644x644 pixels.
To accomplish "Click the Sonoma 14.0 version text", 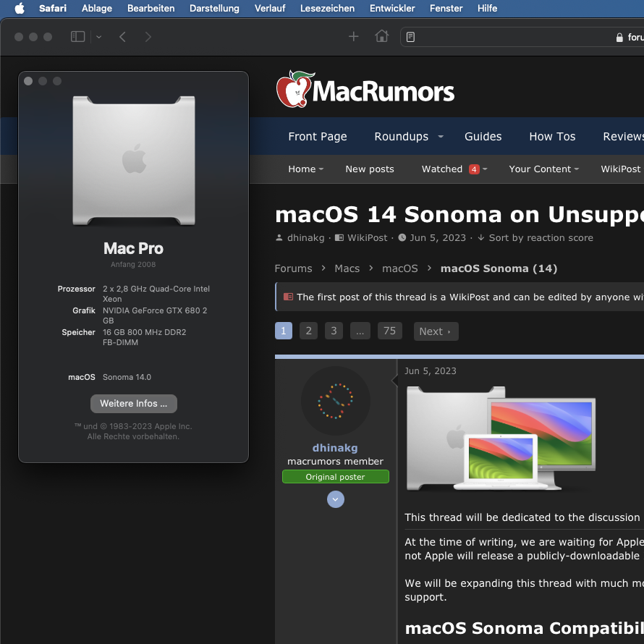I will point(127,377).
